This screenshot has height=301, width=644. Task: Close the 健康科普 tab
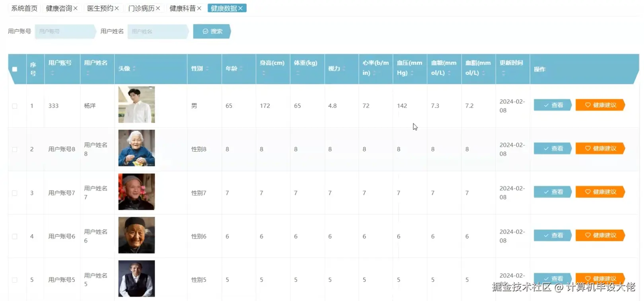199,8
